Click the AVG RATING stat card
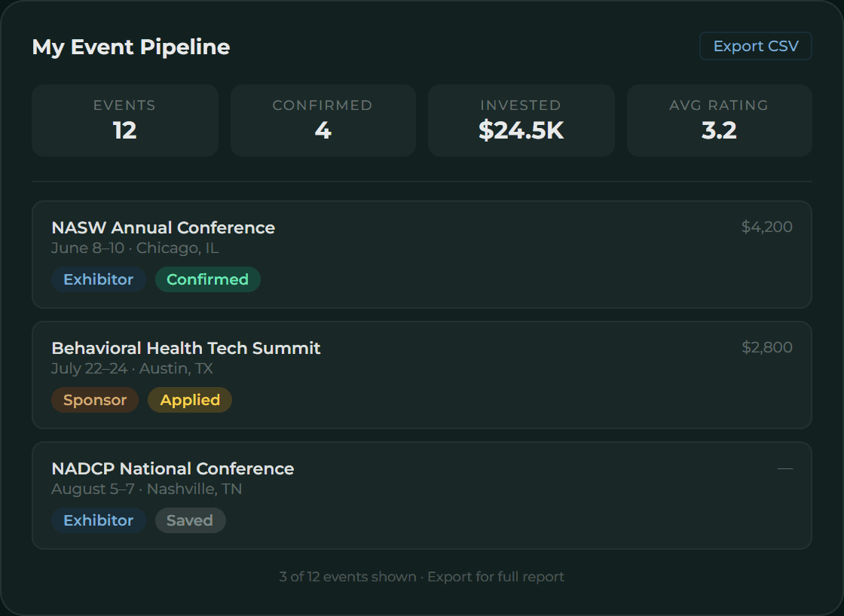 [719, 120]
